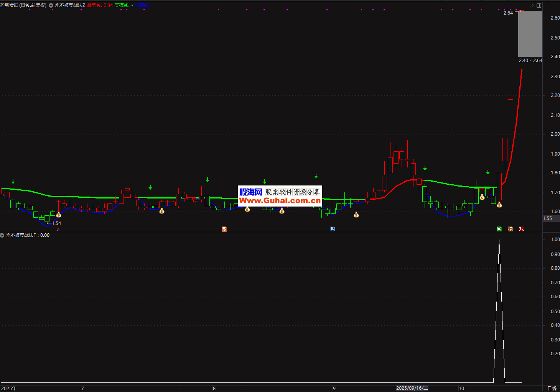Viewport: 560px width, 392px height.
Task: Click the Guhai.com.cn watermark banner
Action: click(280, 196)
